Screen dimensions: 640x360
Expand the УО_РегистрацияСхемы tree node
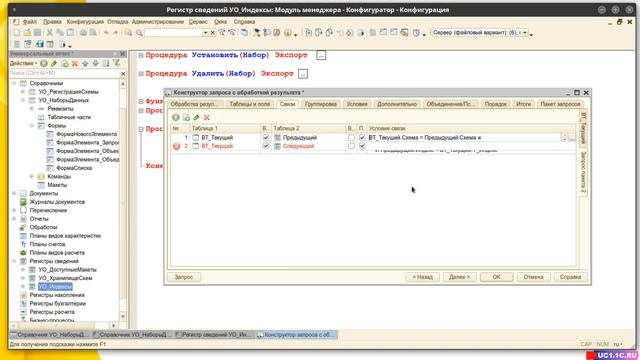coord(23,92)
